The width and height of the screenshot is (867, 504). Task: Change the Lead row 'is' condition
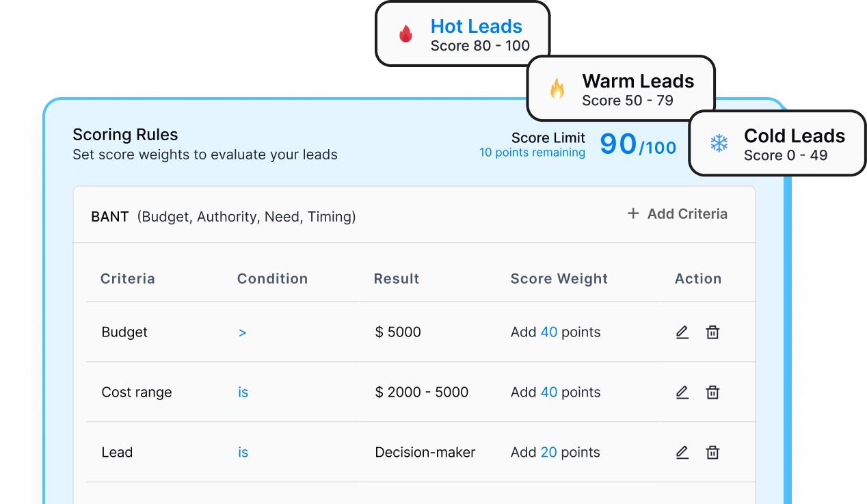click(243, 453)
